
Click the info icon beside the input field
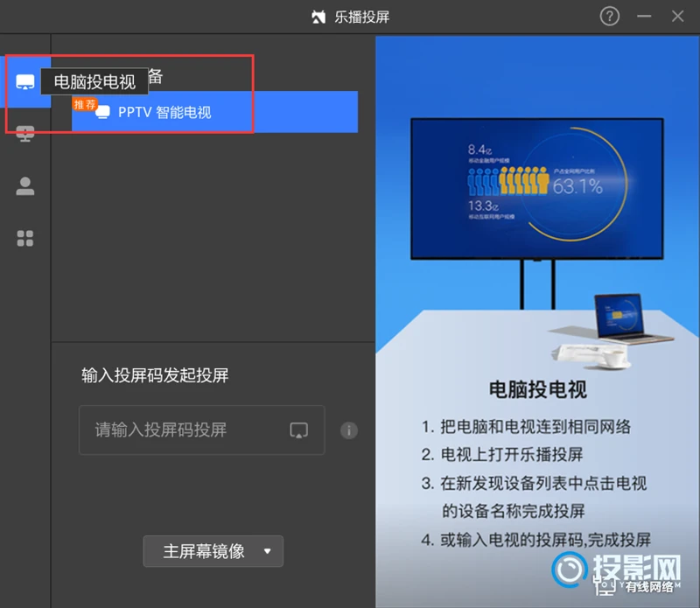pyautogui.click(x=349, y=430)
